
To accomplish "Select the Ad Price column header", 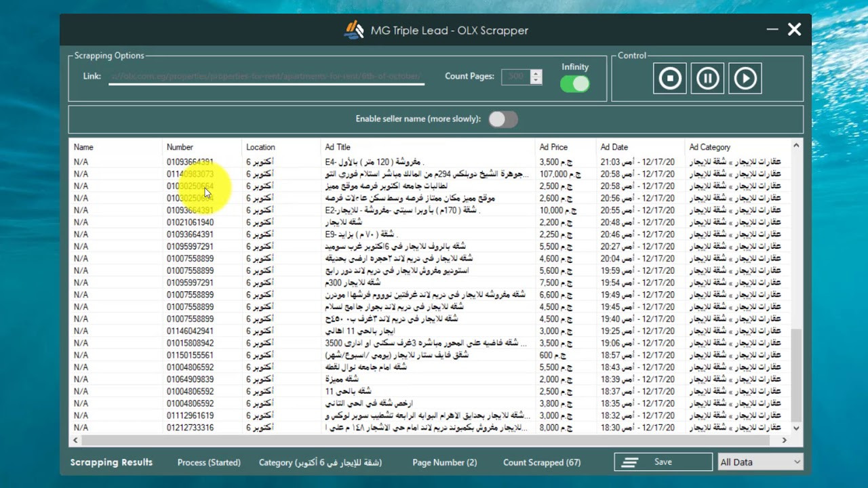I will [553, 147].
